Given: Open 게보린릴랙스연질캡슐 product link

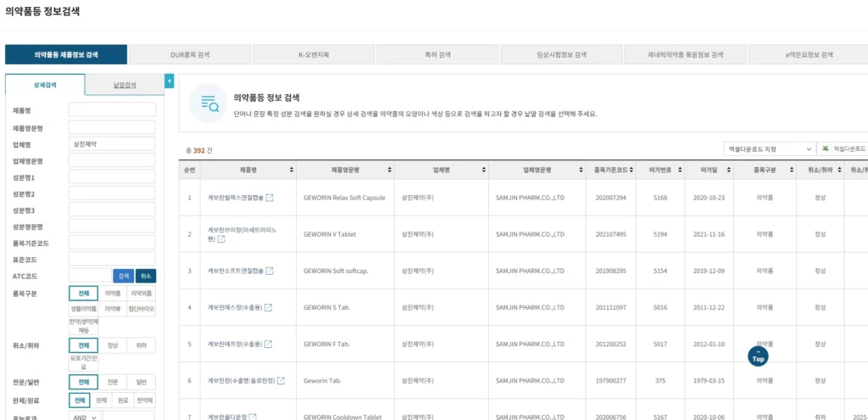Looking at the screenshot, I should 236,198.
